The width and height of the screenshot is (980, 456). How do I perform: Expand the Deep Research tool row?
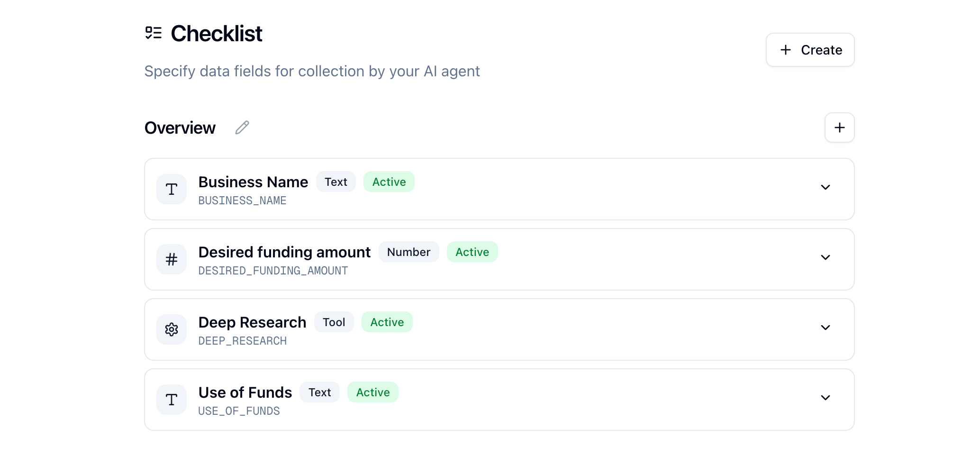coord(825,328)
